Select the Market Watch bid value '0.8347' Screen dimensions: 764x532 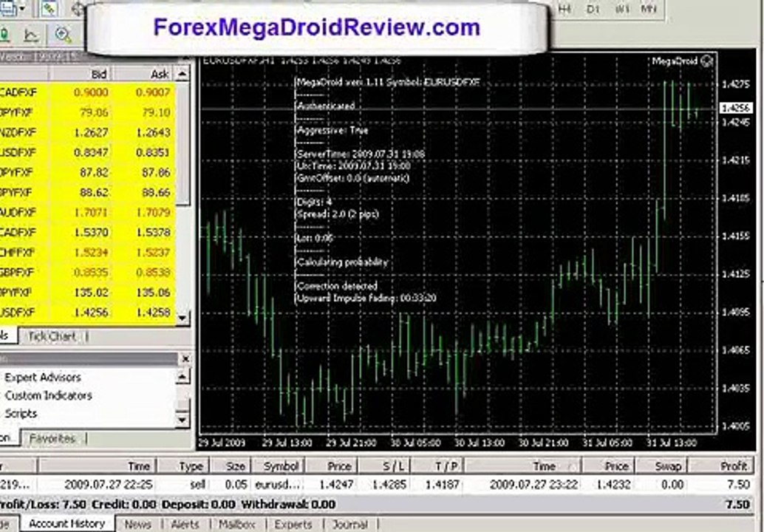point(91,152)
